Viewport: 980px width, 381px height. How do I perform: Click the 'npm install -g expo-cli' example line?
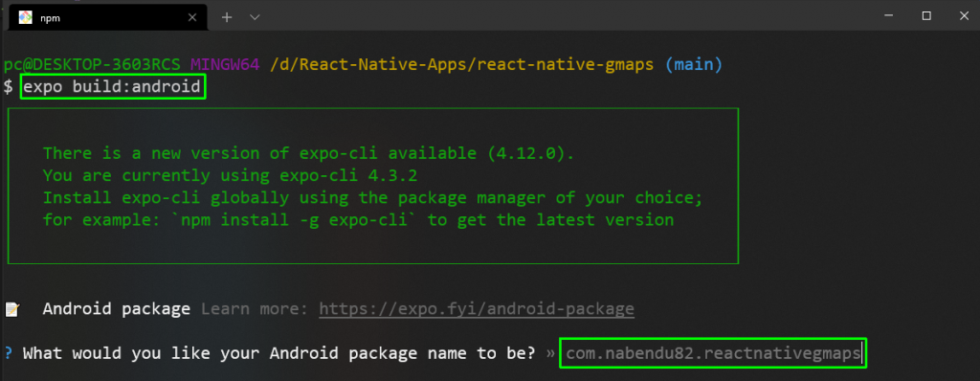[x=358, y=221]
